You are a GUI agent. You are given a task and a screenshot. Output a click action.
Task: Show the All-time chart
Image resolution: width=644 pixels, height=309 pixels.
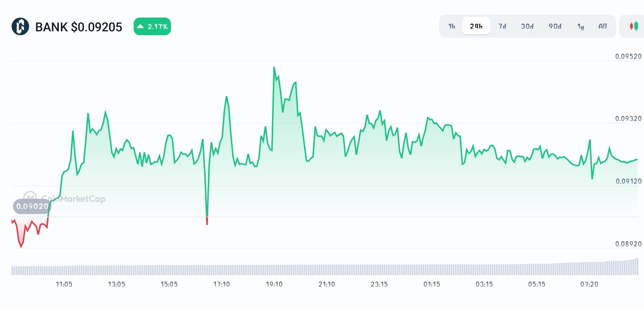click(602, 26)
